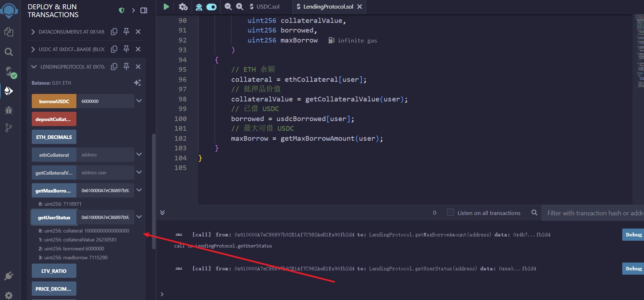
Task: Pin the DATACONSUMERV3 contract
Action: (x=126, y=31)
